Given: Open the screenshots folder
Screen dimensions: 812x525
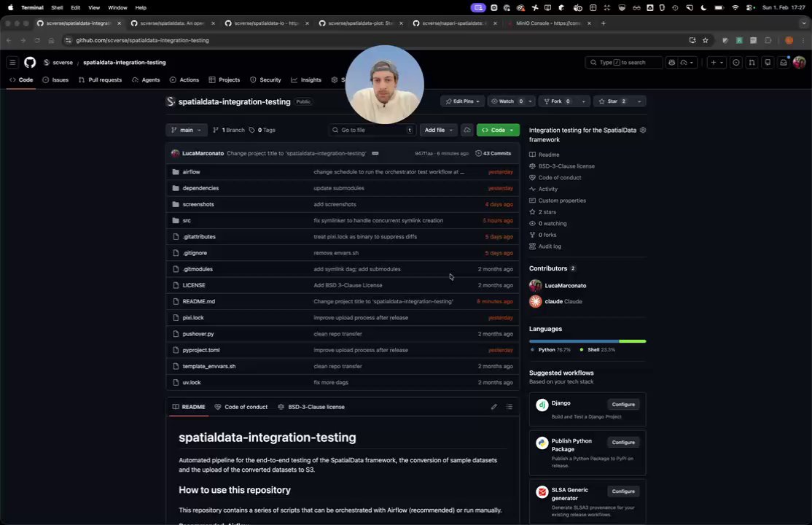Looking at the screenshot, I should click(x=198, y=204).
